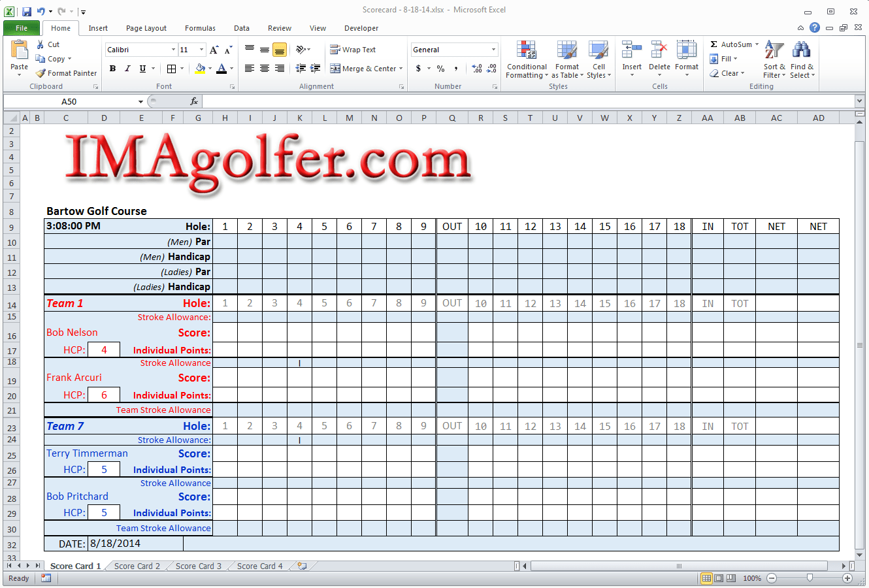Open the General number format dropdown
This screenshot has width=869, height=588.
tap(454, 49)
